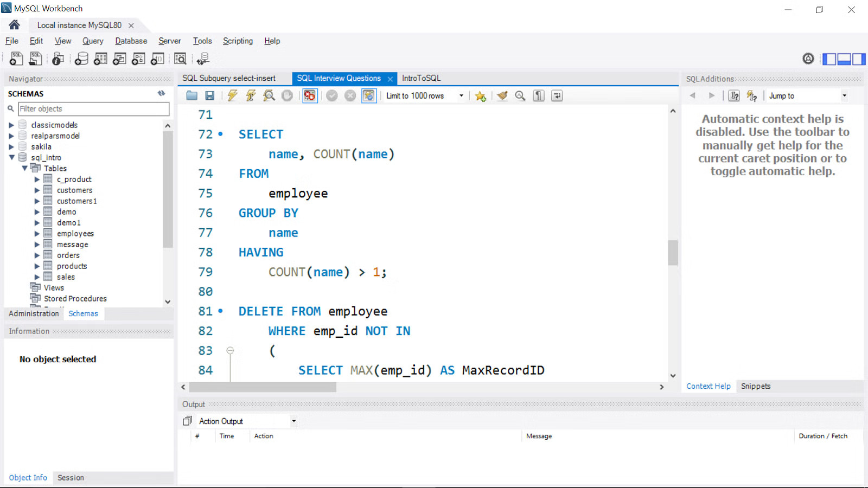Collapse the code fold marker at line 83
Viewport: 868px width, 488px height.
[x=230, y=351]
